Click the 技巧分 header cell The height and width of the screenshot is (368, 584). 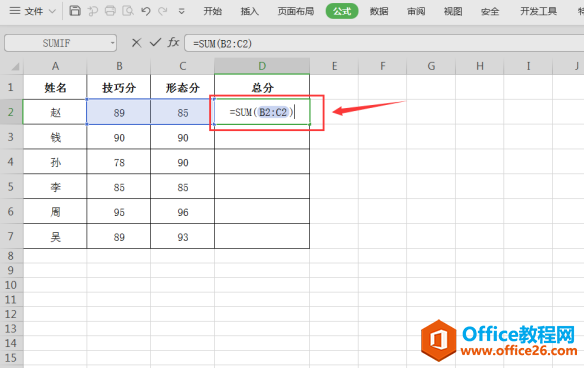pyautogui.click(x=119, y=87)
